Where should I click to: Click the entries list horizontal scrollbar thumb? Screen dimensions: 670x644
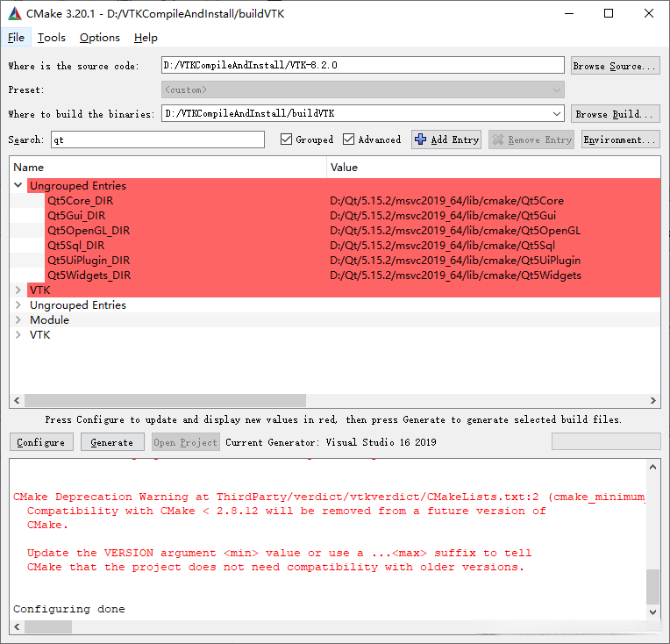coord(166,400)
